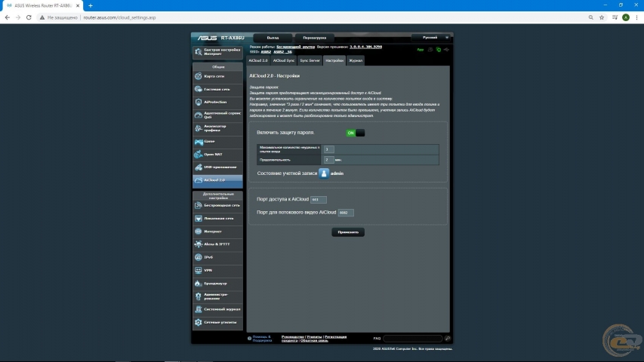Image resolution: width=644 pixels, height=362 pixels.
Task: Open the Утилиты (Utilities) link in footer
Action: point(314,337)
